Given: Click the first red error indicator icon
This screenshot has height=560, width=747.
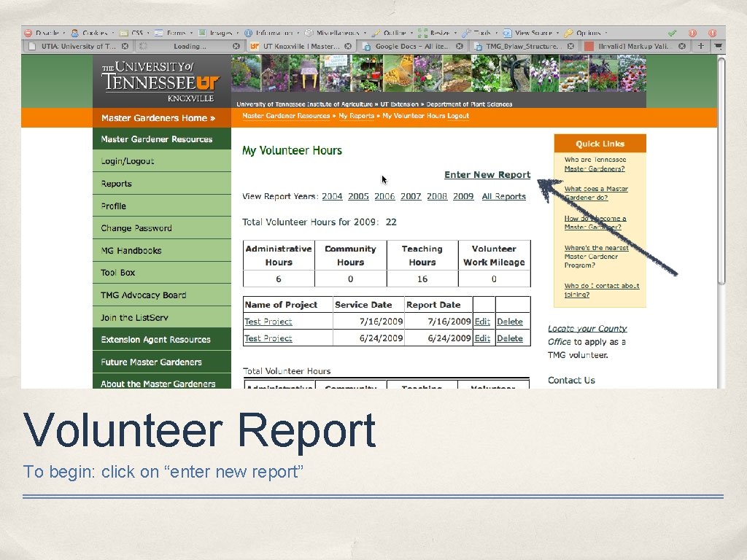Looking at the screenshot, I should tap(692, 33).
